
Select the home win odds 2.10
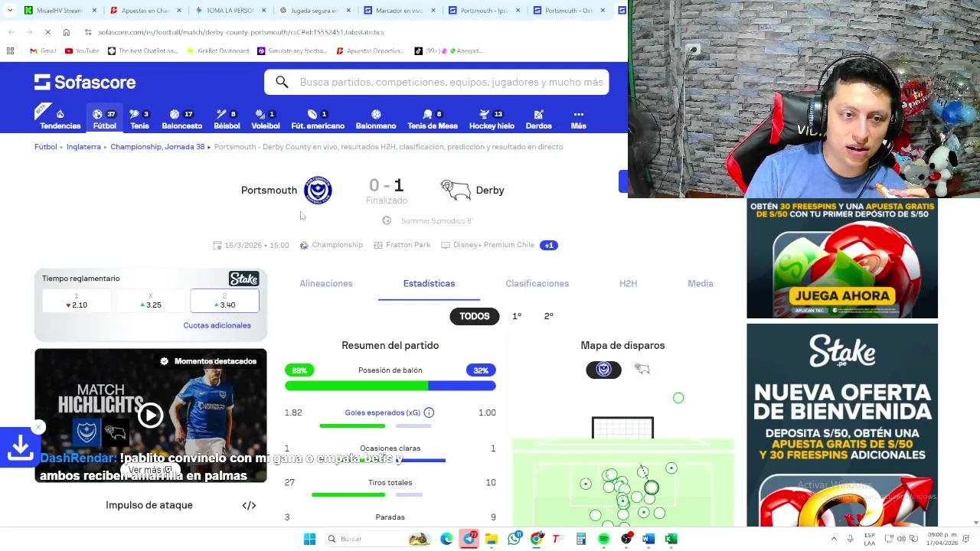76,301
